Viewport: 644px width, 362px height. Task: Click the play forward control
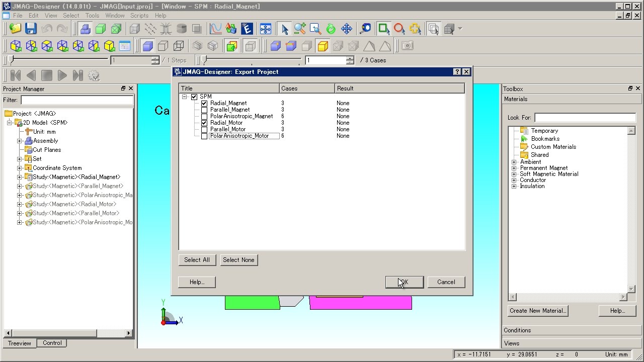pyautogui.click(x=62, y=75)
